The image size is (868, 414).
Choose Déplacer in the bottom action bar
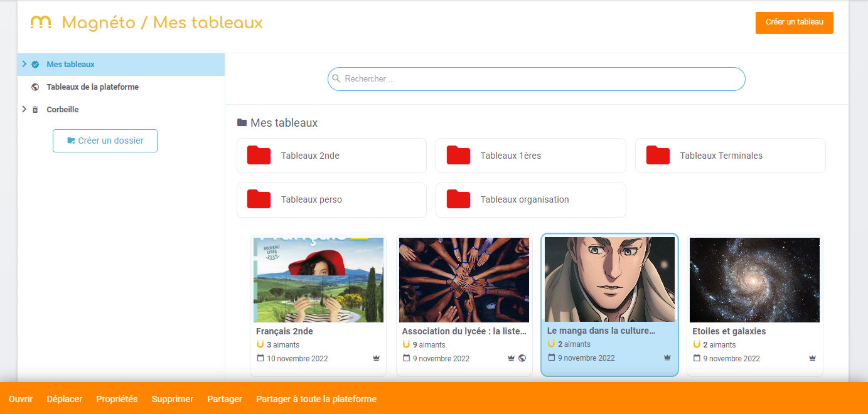pyautogui.click(x=65, y=399)
